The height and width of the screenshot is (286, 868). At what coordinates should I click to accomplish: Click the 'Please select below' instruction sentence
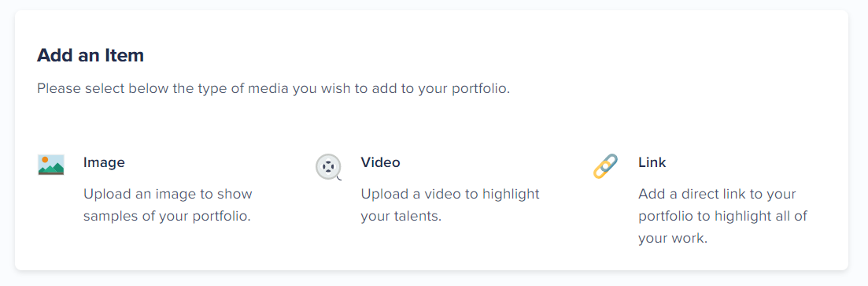274,89
